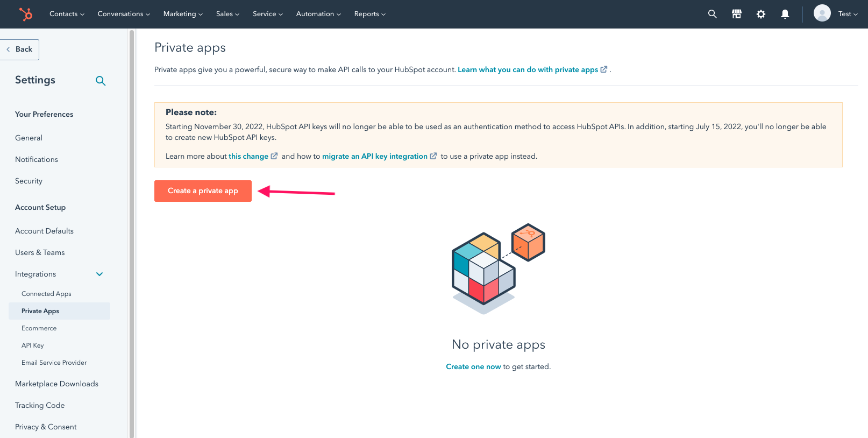Click the HubSpot sprocket logo
Viewport: 868px width, 438px height.
[x=25, y=14]
